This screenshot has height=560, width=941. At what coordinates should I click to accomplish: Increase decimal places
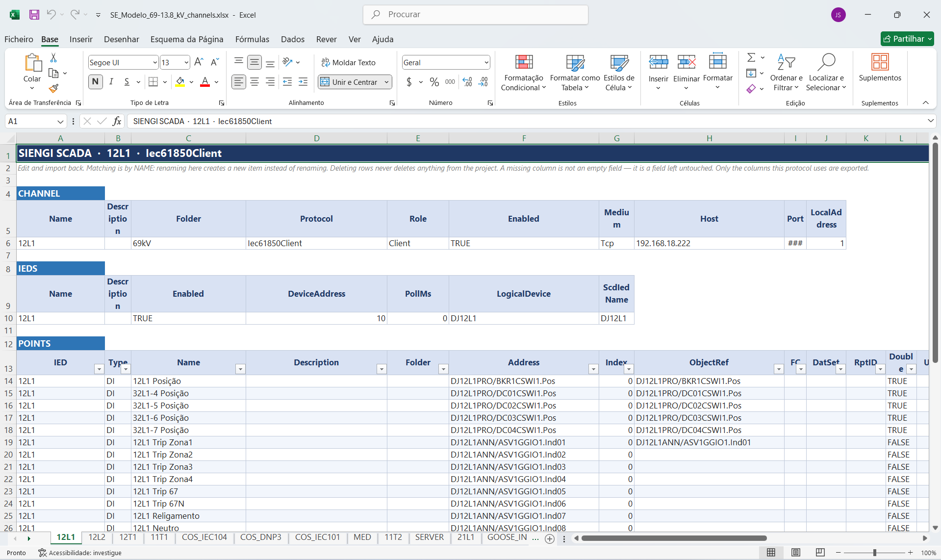tap(467, 82)
